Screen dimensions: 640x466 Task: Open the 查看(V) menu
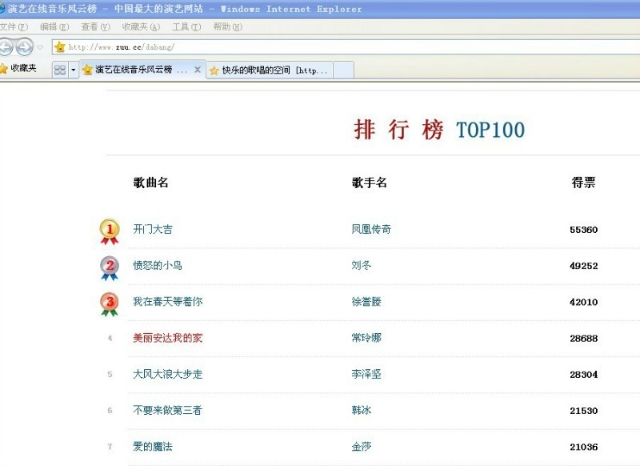click(x=96, y=27)
